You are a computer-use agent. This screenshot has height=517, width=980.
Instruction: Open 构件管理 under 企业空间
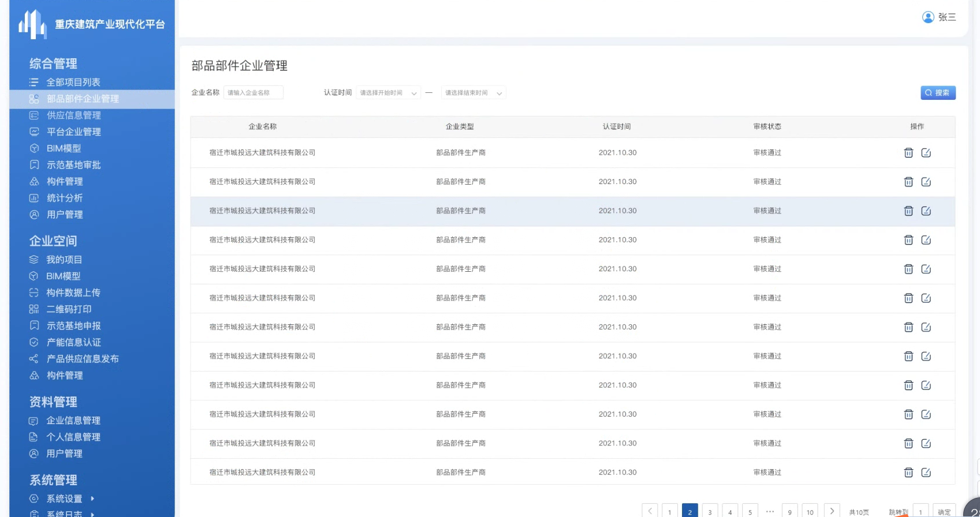pyautogui.click(x=65, y=376)
